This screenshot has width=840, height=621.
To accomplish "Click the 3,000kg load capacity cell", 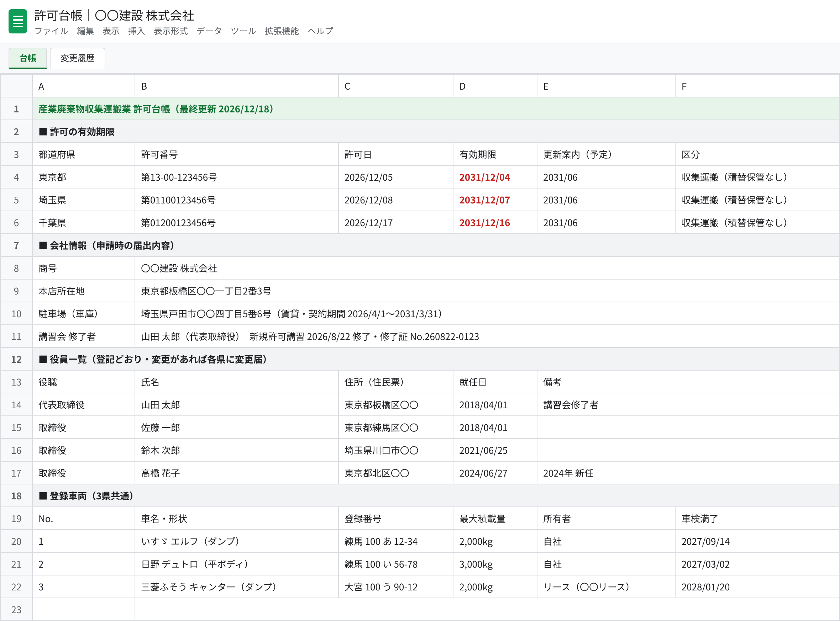I will point(495,564).
